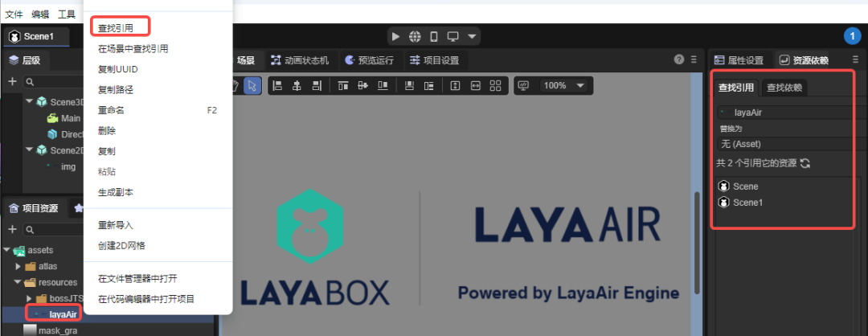
Task: Select the 查找引用 sub-tab
Action: 736,88
